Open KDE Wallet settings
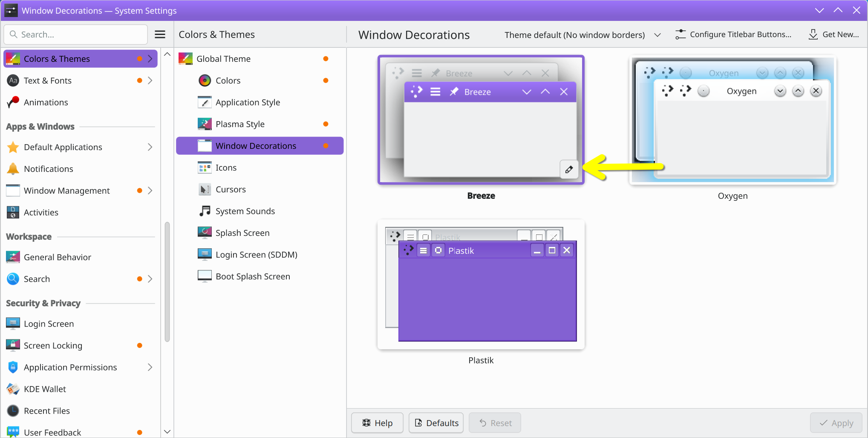 [x=81, y=389]
